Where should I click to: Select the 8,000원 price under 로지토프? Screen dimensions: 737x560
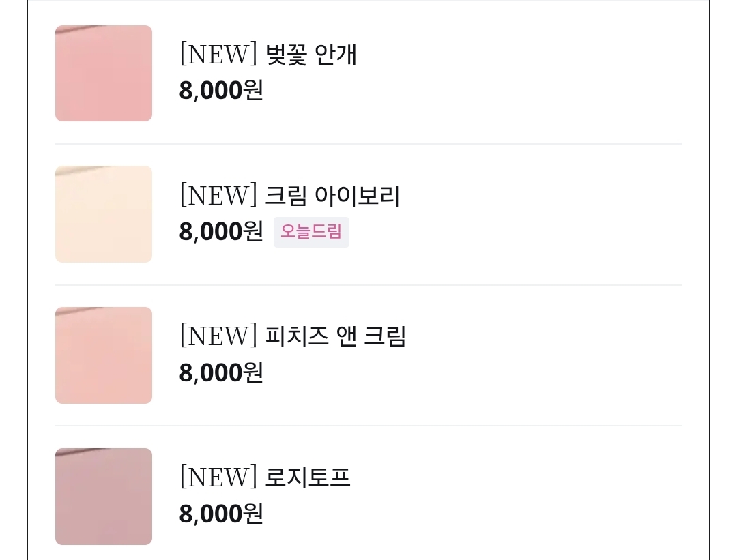click(221, 514)
